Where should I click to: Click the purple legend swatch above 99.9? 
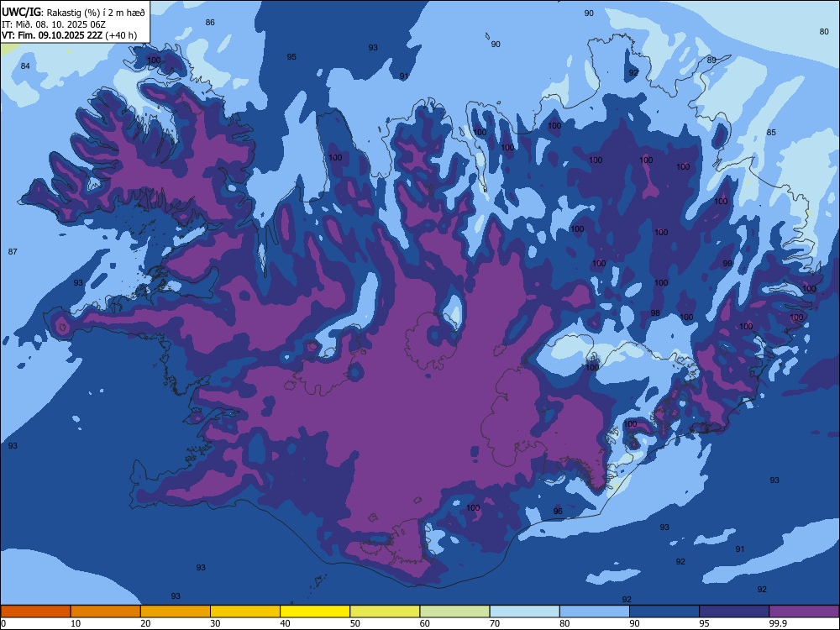(x=804, y=612)
